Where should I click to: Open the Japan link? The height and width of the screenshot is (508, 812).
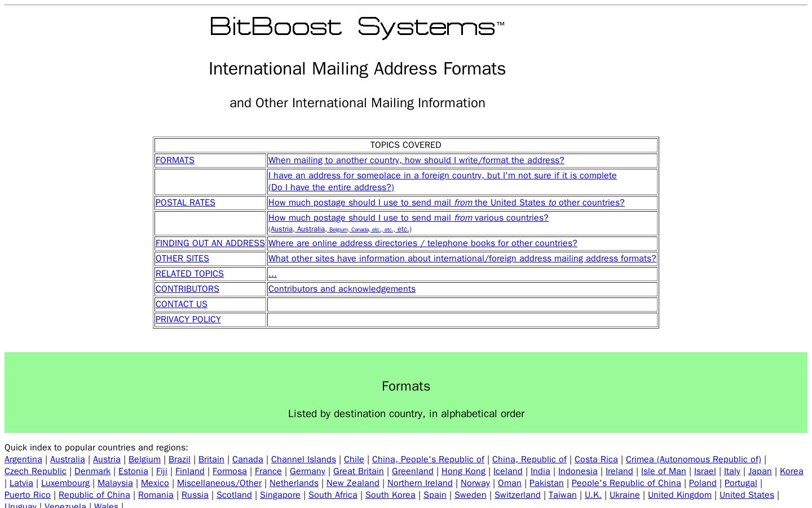point(760,471)
